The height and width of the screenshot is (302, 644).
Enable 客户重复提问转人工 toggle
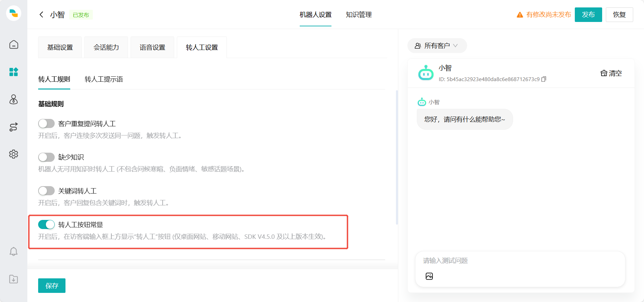pos(46,124)
